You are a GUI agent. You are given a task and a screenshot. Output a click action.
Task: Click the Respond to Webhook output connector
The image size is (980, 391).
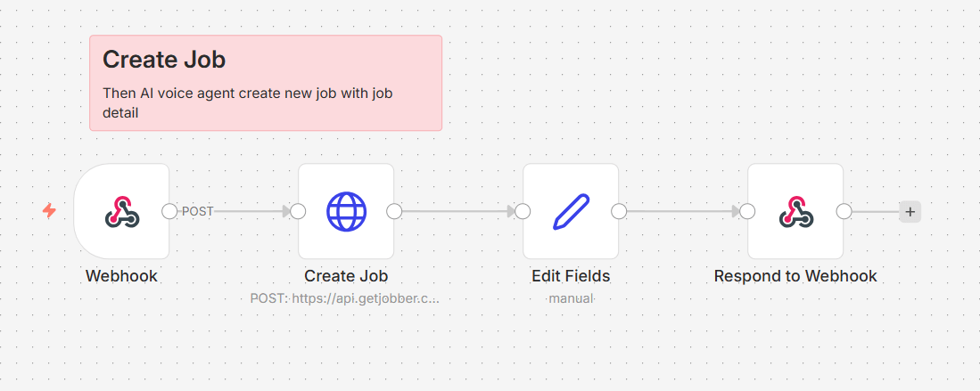point(844,211)
